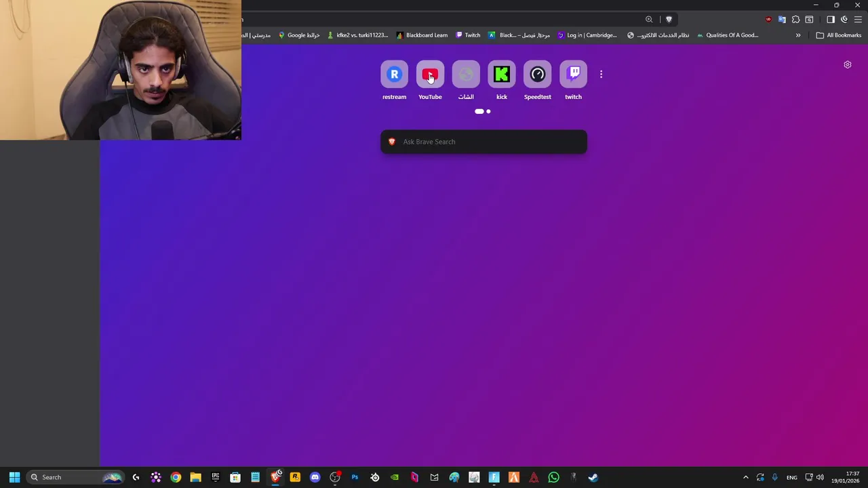868x488 pixels.
Task: Open the red uBlock extension icon
Action: click(768, 19)
